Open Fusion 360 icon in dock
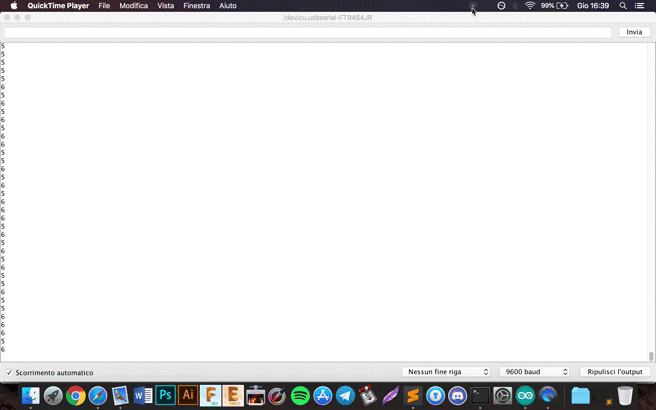 coord(210,395)
